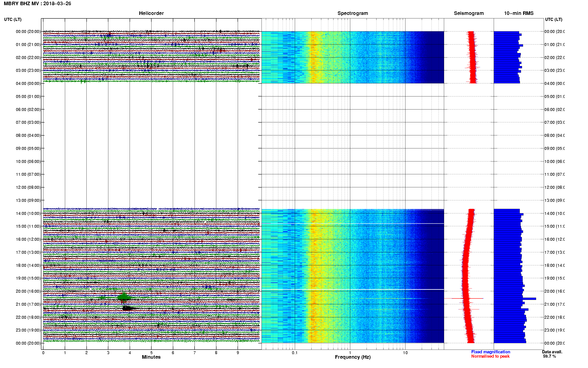Click left axis label 19:00 (15:00)
Screen dimensions: 588x368
point(28,278)
